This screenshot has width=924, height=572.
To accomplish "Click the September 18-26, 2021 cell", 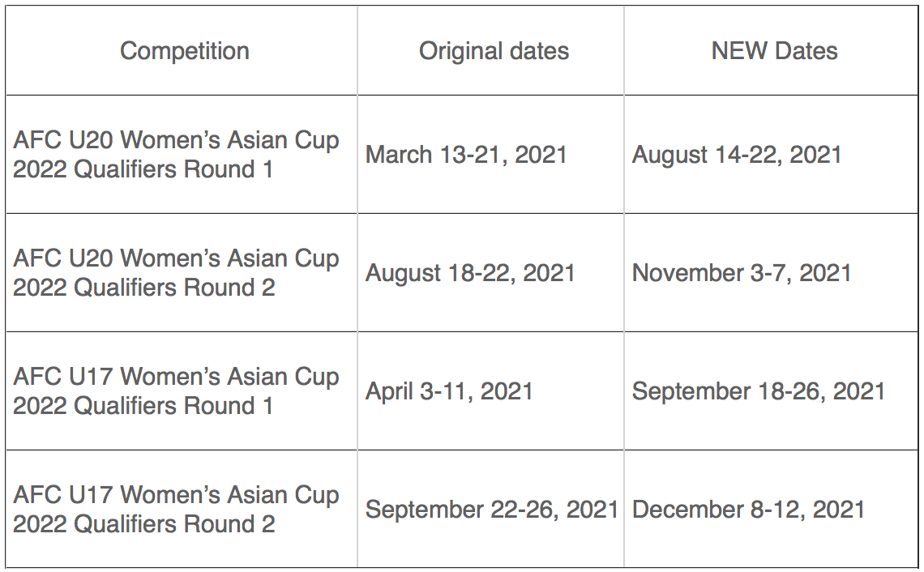I will pos(771,391).
